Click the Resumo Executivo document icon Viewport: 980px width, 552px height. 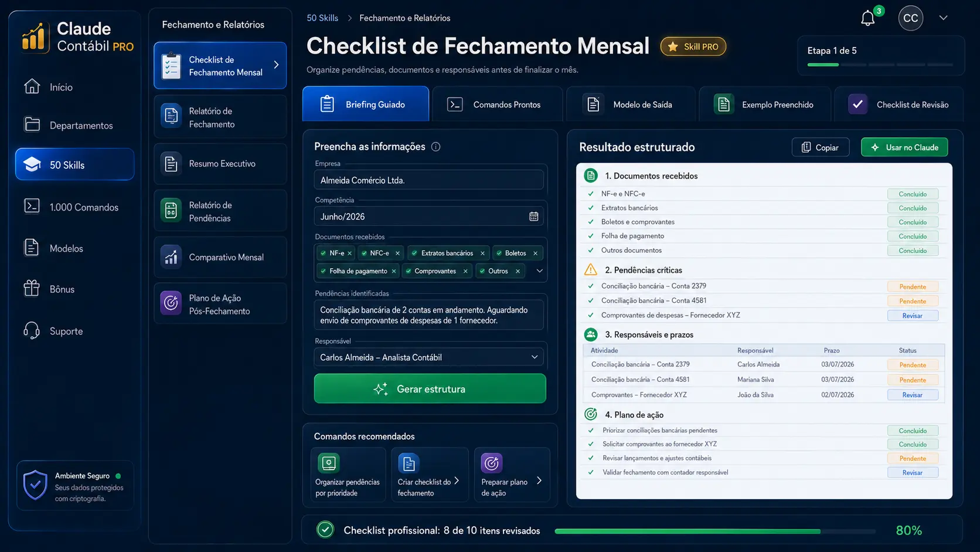tap(171, 164)
